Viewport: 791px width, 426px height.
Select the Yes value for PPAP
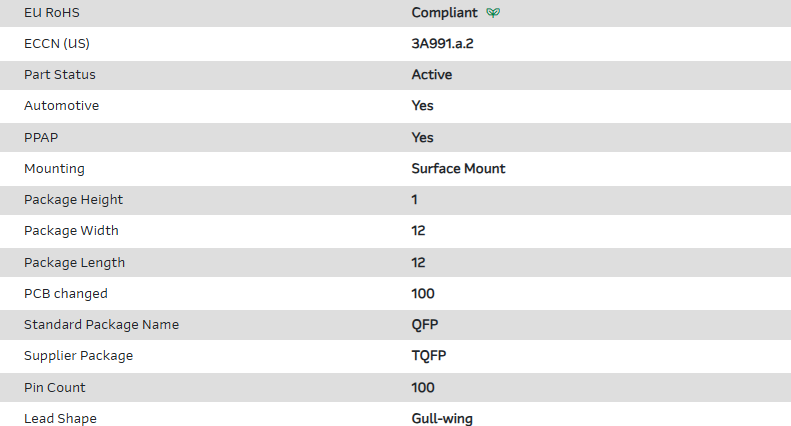pos(422,137)
